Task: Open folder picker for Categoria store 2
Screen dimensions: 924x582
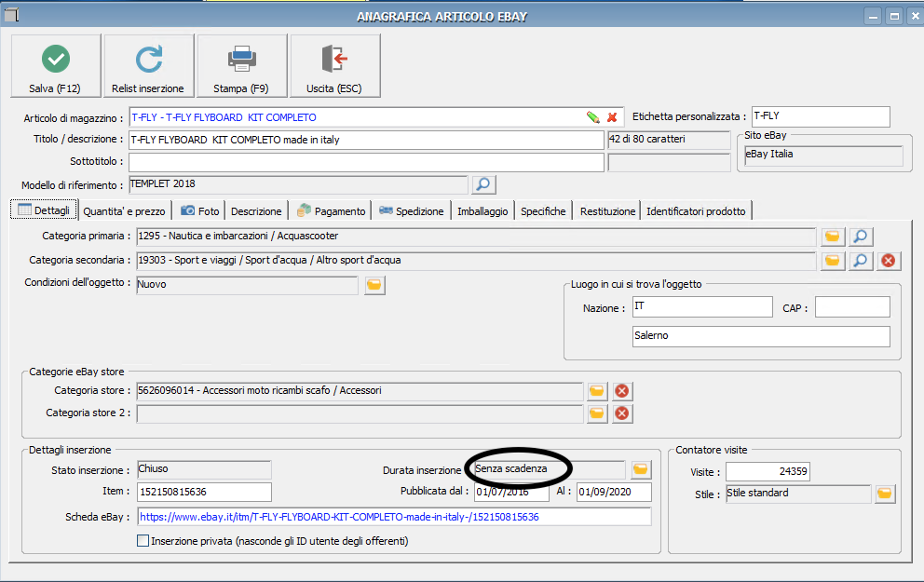Action: coord(597,413)
